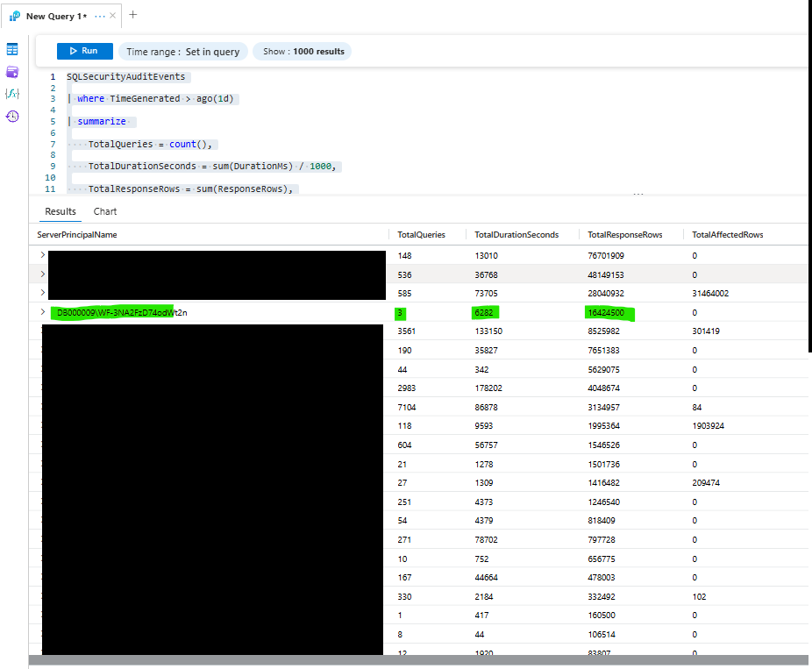Sort by TotalResponseRows column header

point(624,235)
